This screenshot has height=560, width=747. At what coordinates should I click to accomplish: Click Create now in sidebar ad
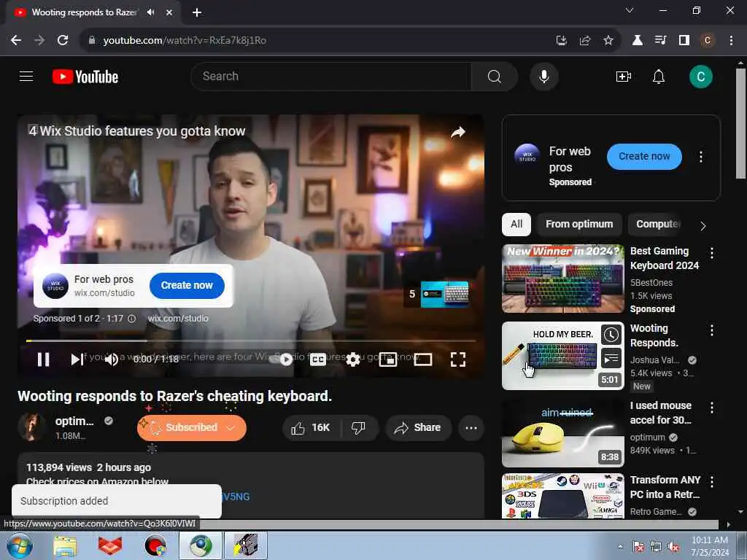pyautogui.click(x=644, y=156)
